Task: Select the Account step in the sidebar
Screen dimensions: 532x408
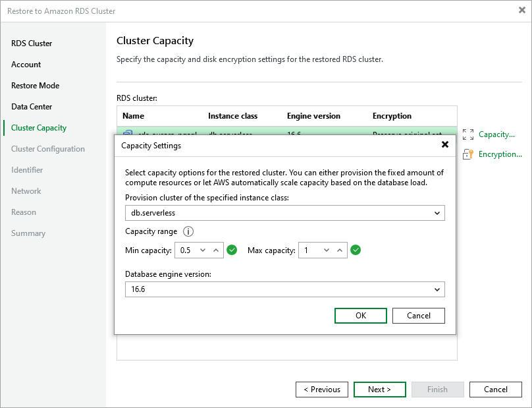Action: [26, 64]
